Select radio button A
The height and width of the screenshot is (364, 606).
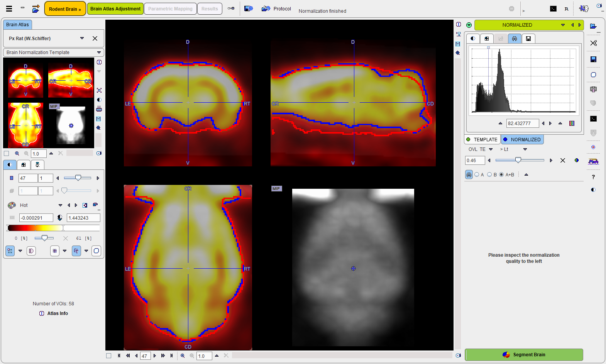[x=477, y=174]
